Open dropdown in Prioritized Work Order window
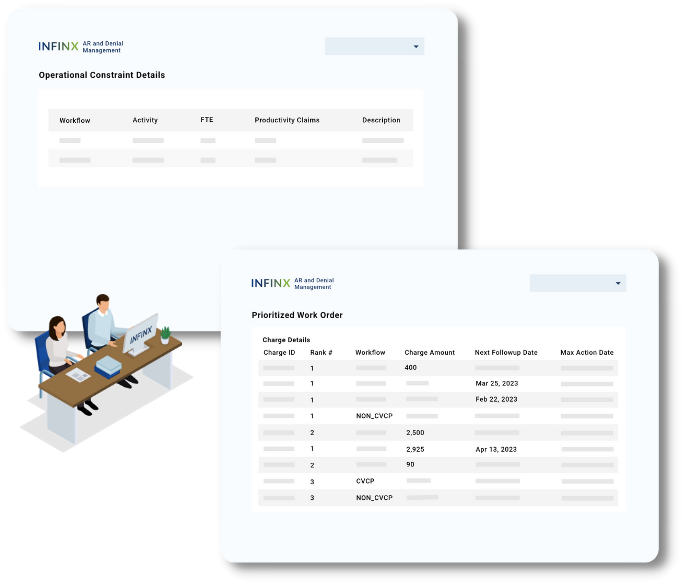The height and width of the screenshot is (584, 683). point(578,283)
